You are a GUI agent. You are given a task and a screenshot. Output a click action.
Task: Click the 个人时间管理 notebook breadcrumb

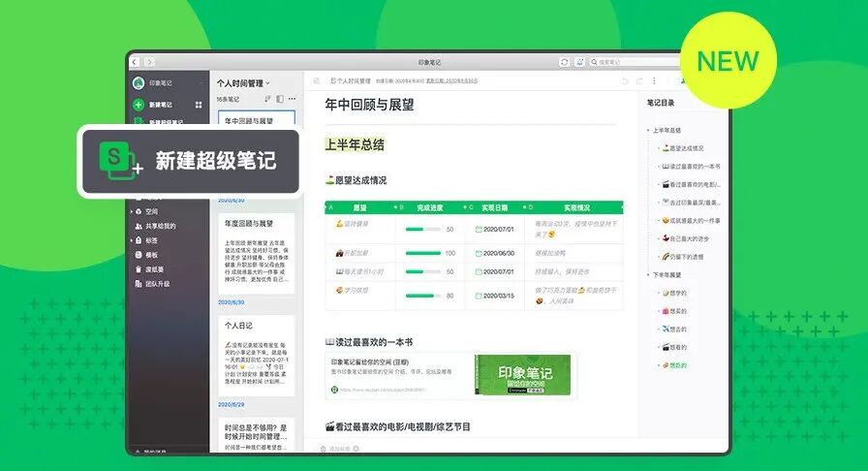point(351,80)
